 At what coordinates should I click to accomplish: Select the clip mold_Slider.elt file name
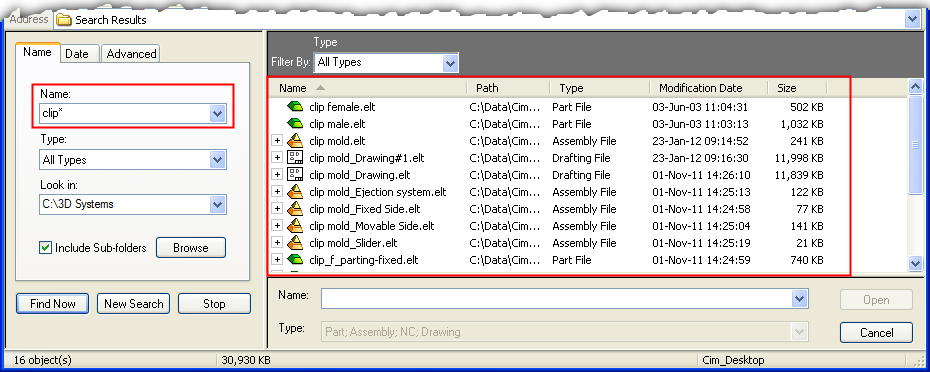click(x=353, y=243)
